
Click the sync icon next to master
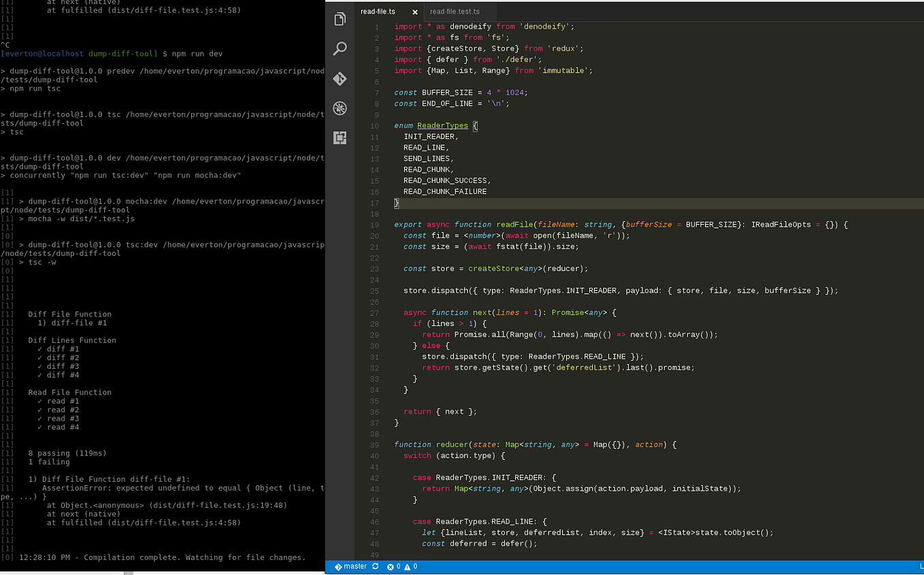[x=375, y=565]
